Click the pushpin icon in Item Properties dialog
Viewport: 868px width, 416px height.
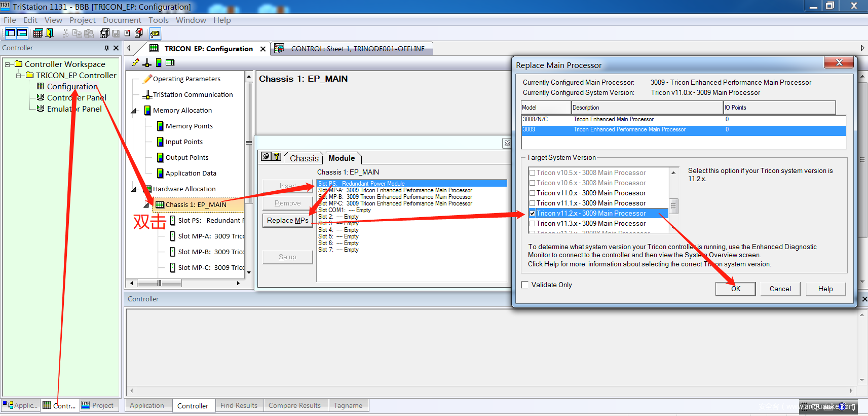point(266,156)
